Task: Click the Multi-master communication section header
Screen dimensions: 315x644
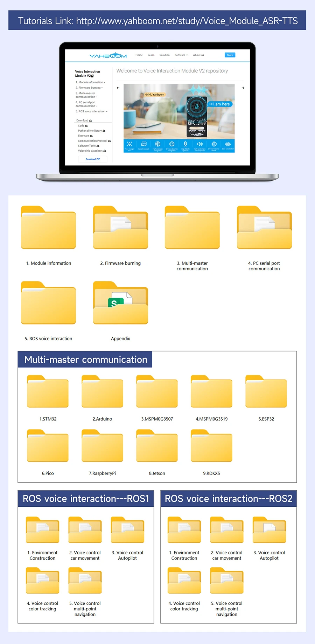Action: coord(85,359)
